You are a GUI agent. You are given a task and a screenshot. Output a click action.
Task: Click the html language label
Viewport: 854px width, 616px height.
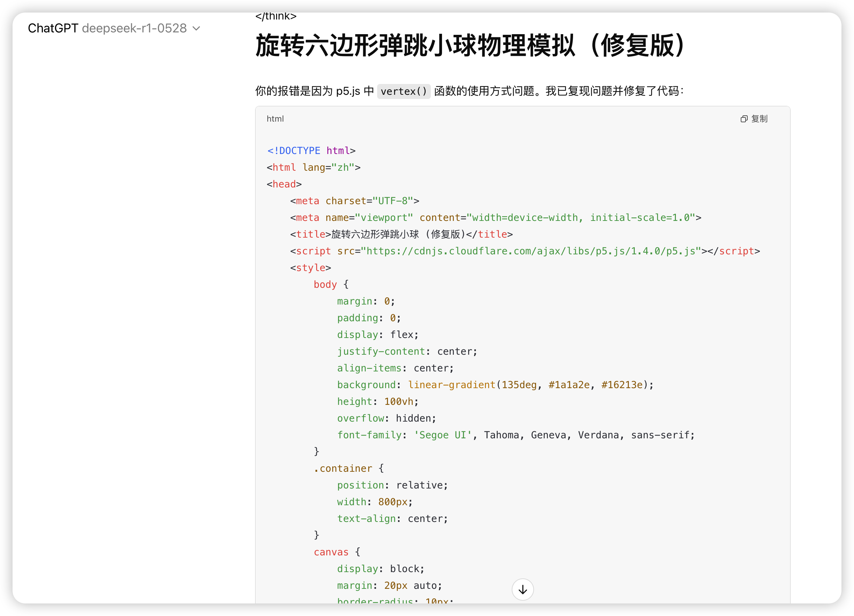[275, 119]
